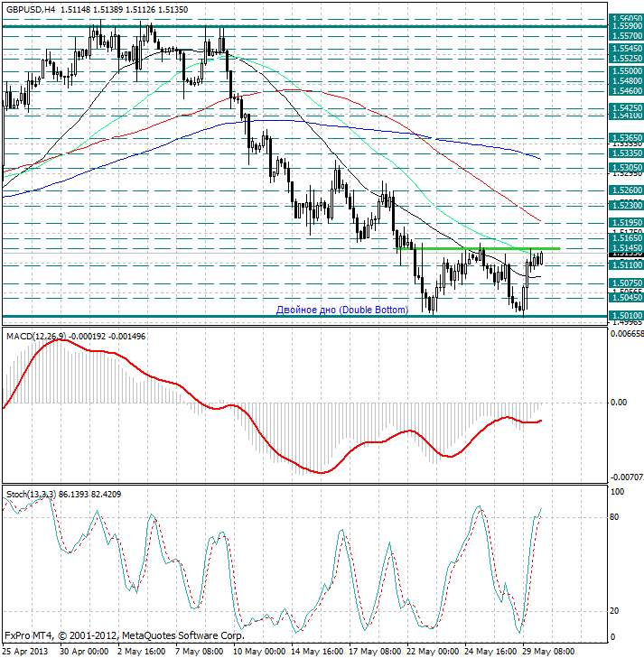This screenshot has height=658, width=644.
Task: Click the 20 level on Stochastic scale
Action: [614, 611]
